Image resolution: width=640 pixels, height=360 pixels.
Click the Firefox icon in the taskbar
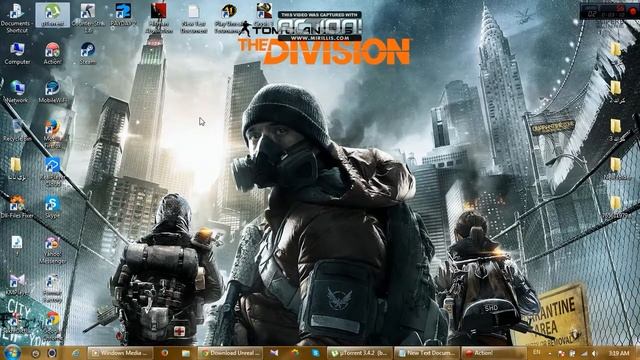click(x=164, y=353)
